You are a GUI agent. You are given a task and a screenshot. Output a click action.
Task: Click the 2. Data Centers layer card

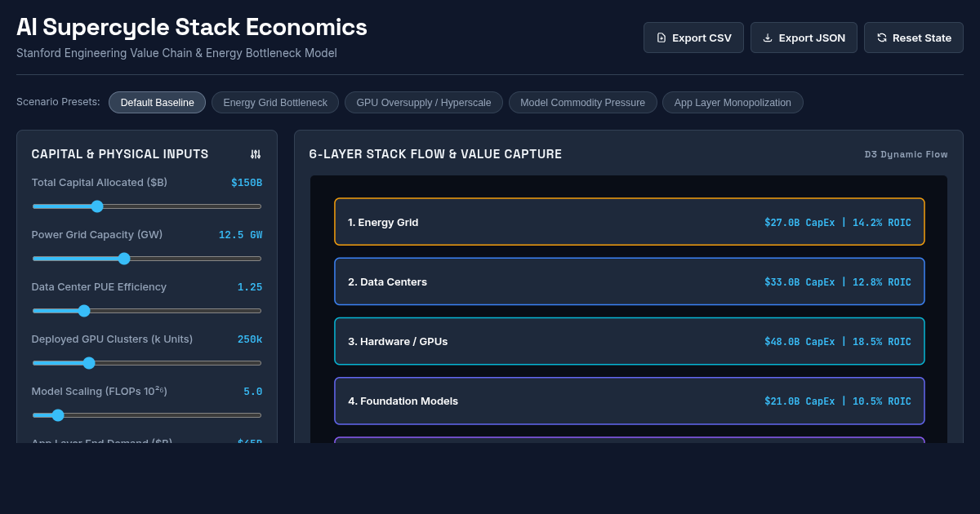tap(630, 281)
